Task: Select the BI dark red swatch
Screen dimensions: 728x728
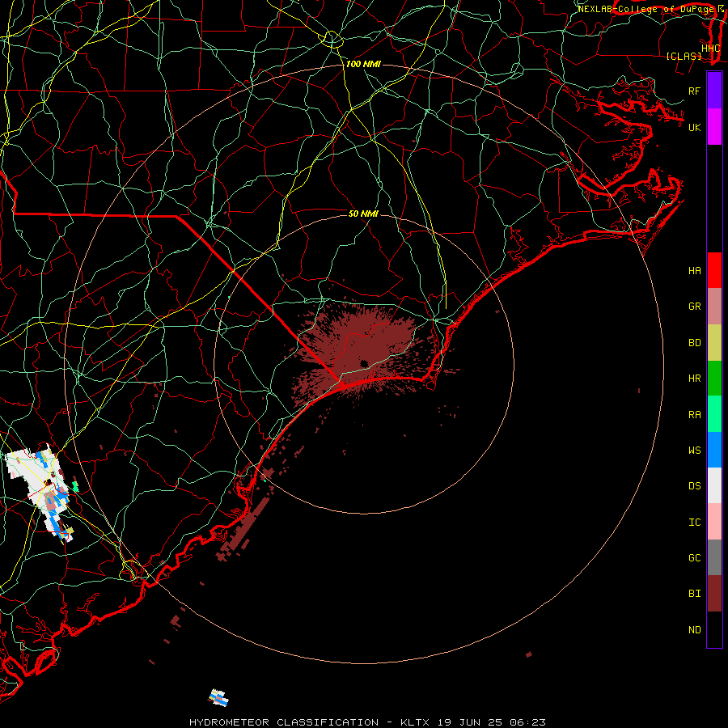Action: tap(714, 594)
